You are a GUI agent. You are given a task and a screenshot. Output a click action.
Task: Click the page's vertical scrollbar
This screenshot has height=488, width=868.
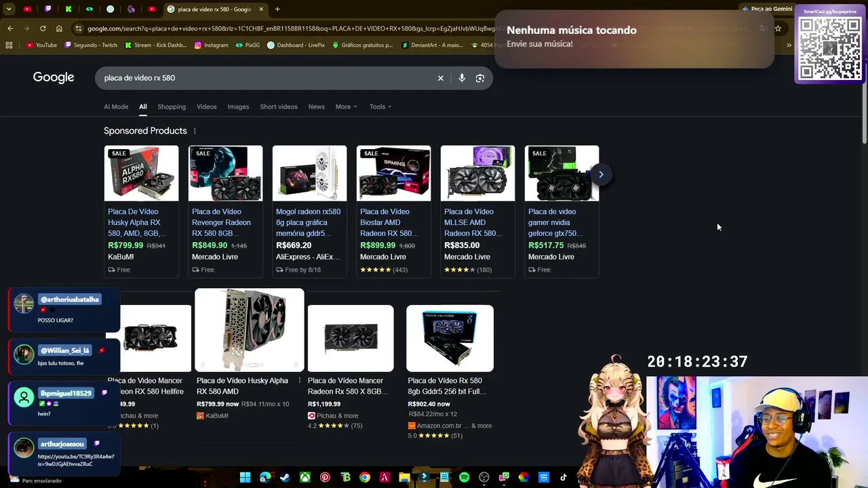point(864,102)
